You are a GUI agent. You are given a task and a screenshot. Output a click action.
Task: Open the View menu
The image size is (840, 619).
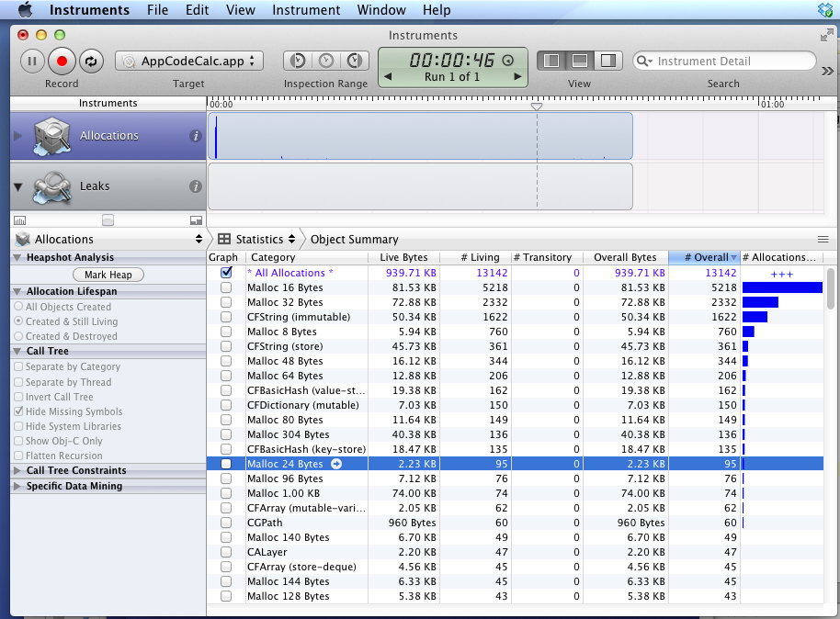tap(241, 9)
